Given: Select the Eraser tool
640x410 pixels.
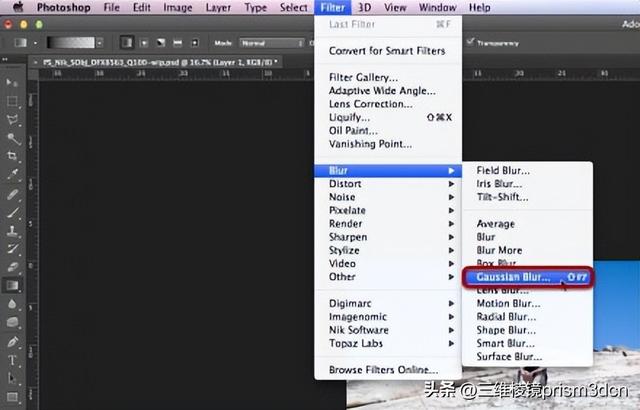Looking at the screenshot, I should [12, 267].
